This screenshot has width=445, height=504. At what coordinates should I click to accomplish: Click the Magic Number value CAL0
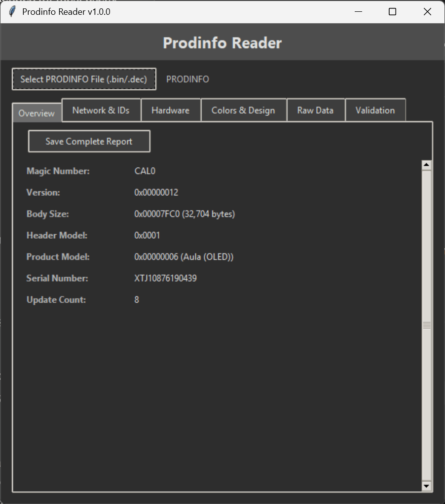tap(145, 171)
